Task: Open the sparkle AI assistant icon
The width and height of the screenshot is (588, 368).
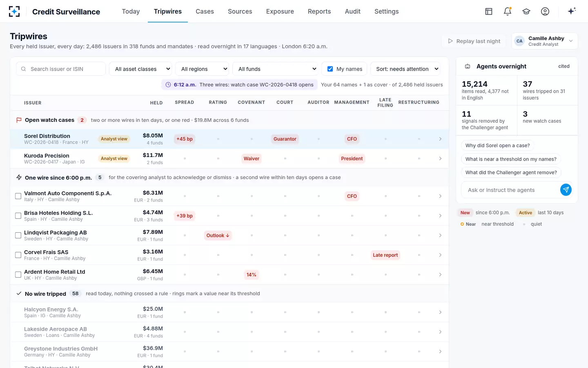Action: click(x=572, y=11)
